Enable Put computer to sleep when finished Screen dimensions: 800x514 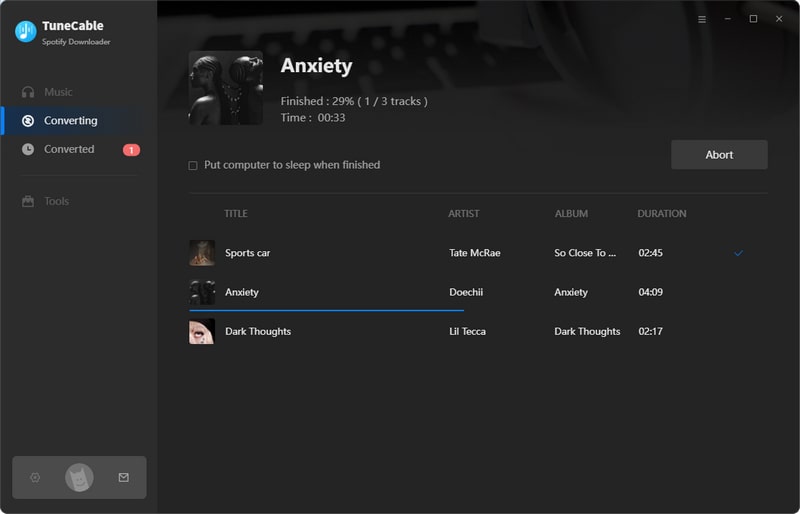click(193, 165)
